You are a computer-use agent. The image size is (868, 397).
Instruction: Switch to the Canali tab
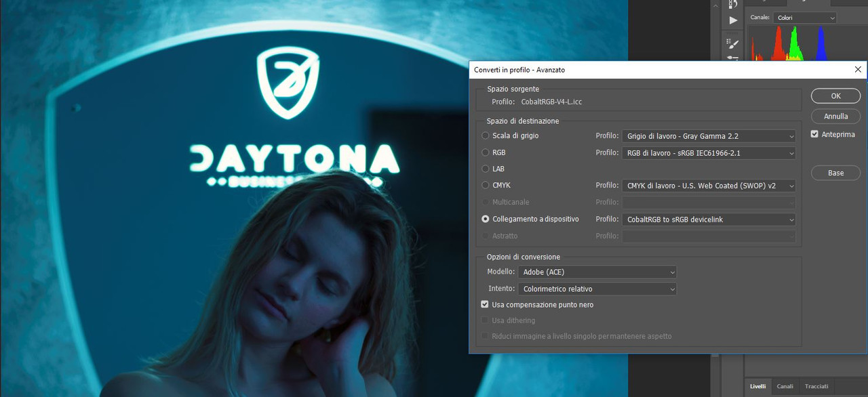(x=785, y=386)
